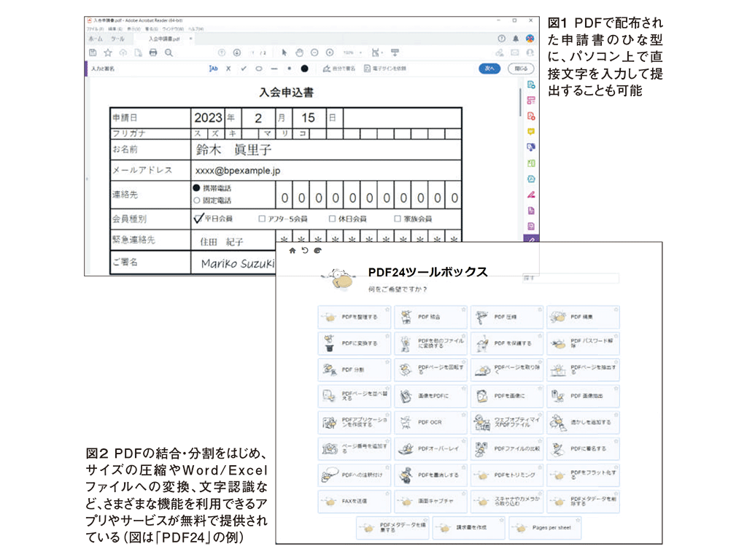Select the cross mark fill tool
This screenshot has height=560, width=747.
(x=228, y=69)
